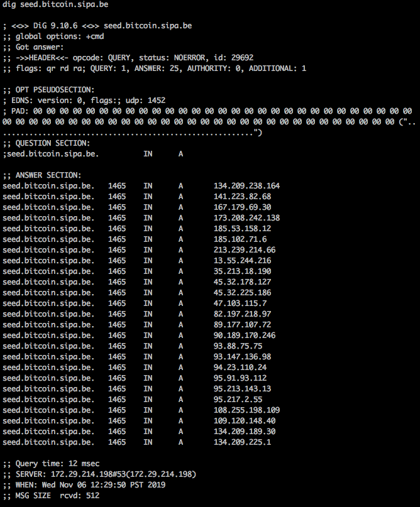Image resolution: width=420 pixels, height=507 pixels.
Task: Click IP address 167.179.69.30
Action: [x=242, y=207]
